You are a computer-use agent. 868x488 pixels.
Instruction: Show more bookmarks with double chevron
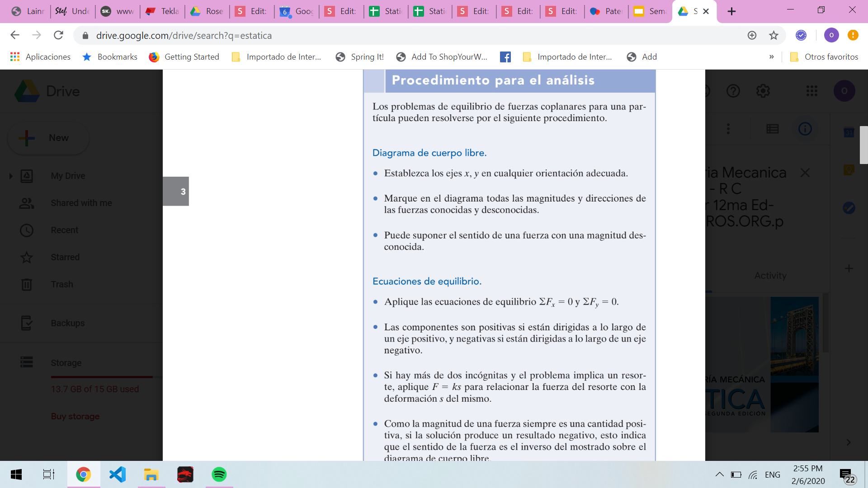pos(771,57)
